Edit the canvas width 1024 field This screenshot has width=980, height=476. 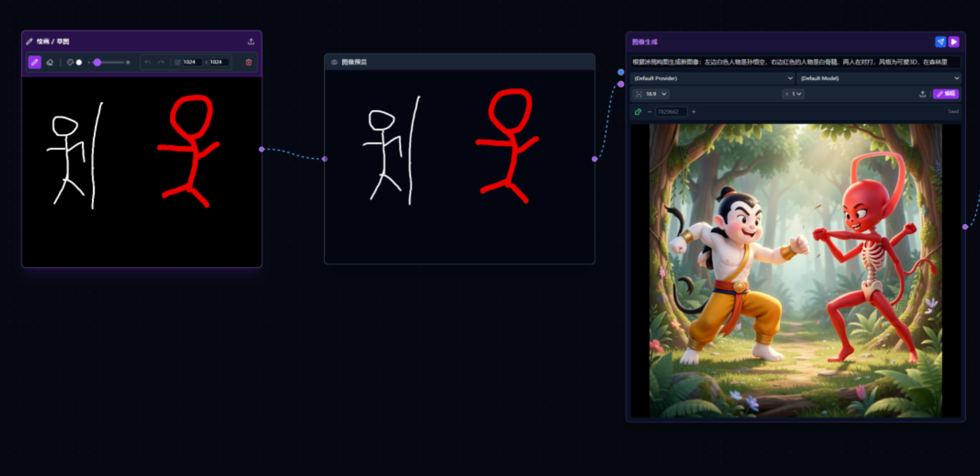coord(192,62)
